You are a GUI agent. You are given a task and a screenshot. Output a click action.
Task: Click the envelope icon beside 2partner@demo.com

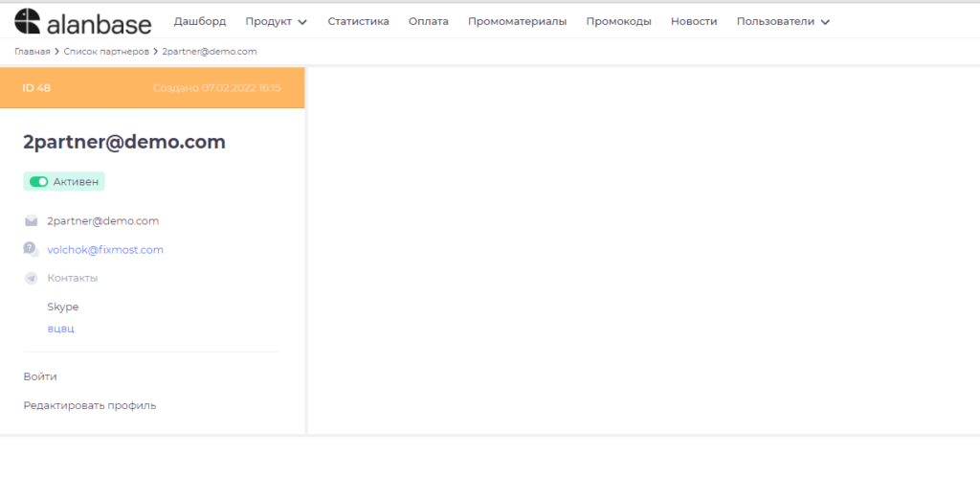tap(32, 221)
